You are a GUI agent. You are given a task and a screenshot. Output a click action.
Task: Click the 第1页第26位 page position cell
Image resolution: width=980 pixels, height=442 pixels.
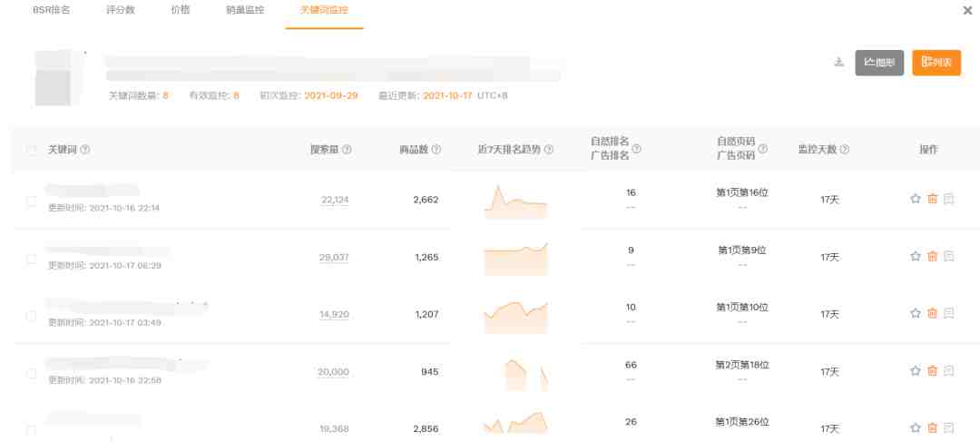click(x=742, y=422)
